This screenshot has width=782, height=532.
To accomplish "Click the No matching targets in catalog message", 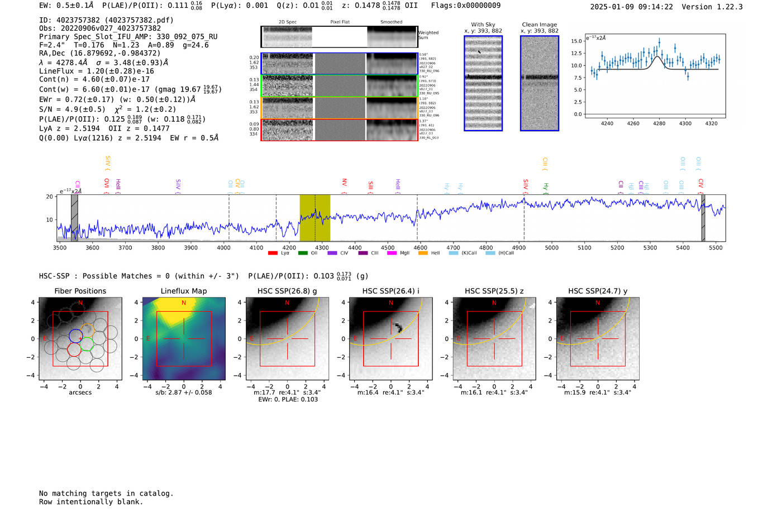I will [106, 493].
